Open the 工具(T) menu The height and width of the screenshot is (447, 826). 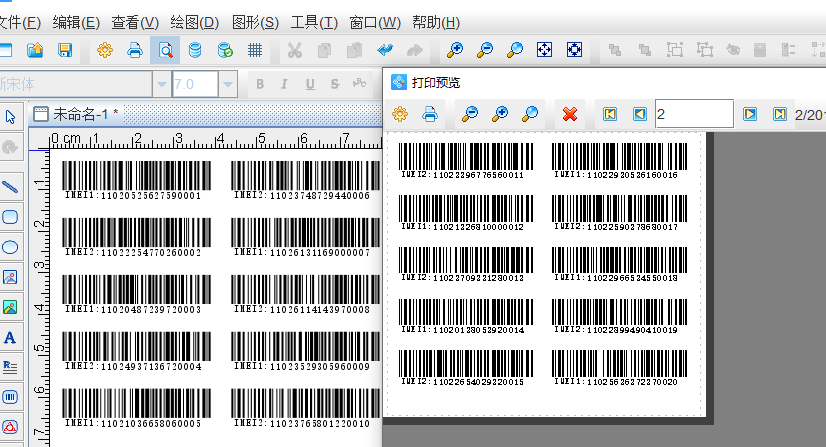click(x=315, y=22)
